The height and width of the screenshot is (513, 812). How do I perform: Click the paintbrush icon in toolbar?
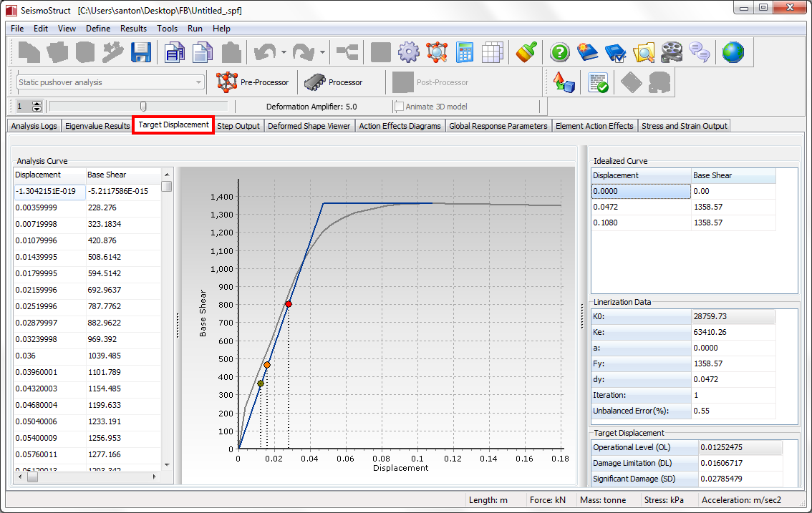point(527,52)
